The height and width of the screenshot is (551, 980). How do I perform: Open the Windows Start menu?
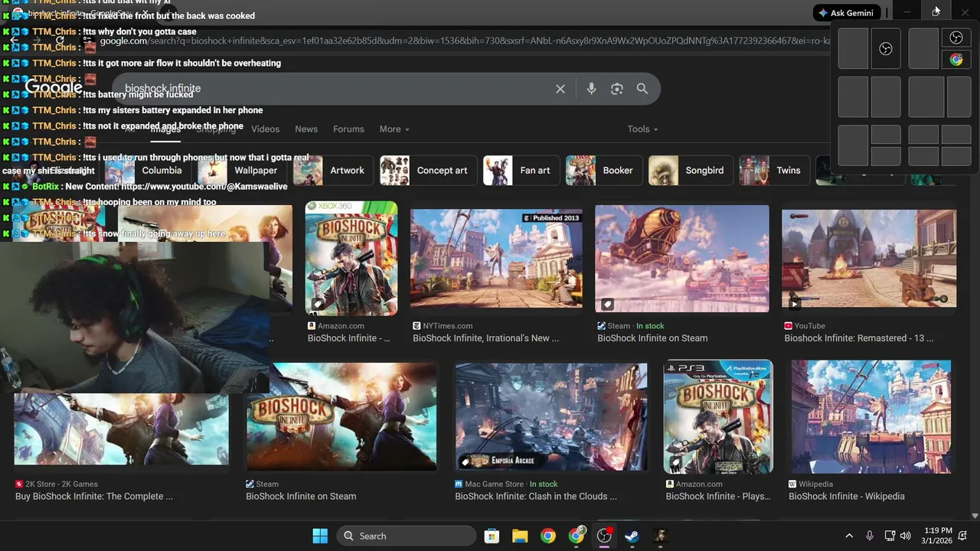coord(320,536)
